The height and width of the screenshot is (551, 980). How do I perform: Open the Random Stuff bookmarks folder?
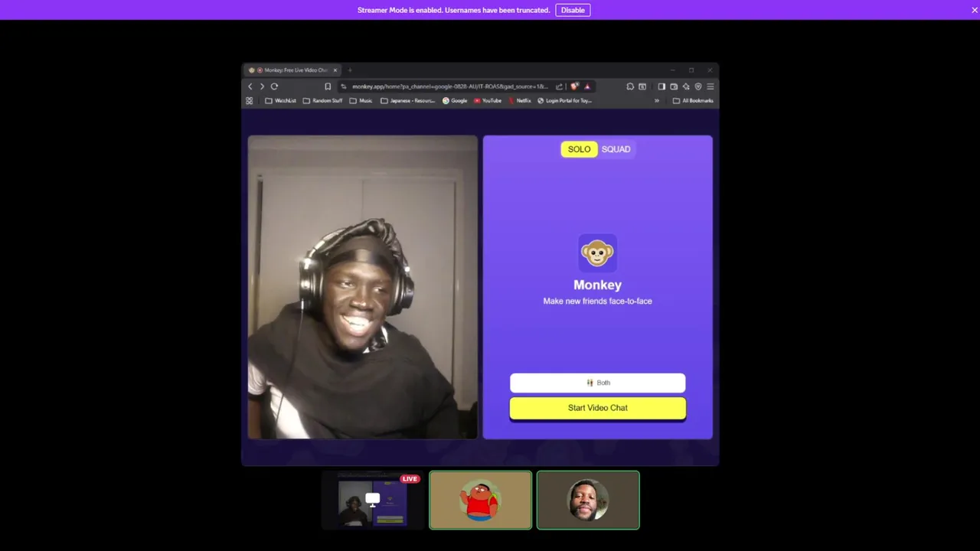(322, 100)
